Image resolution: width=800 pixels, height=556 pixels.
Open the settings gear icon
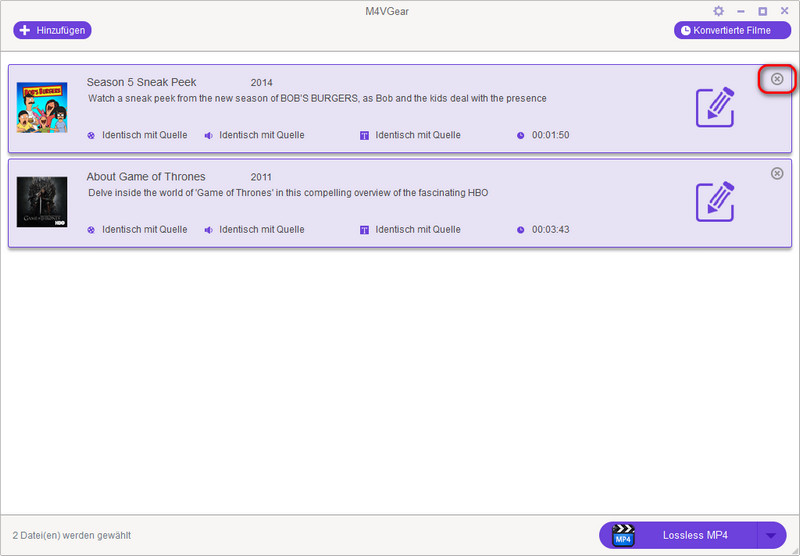(x=718, y=11)
